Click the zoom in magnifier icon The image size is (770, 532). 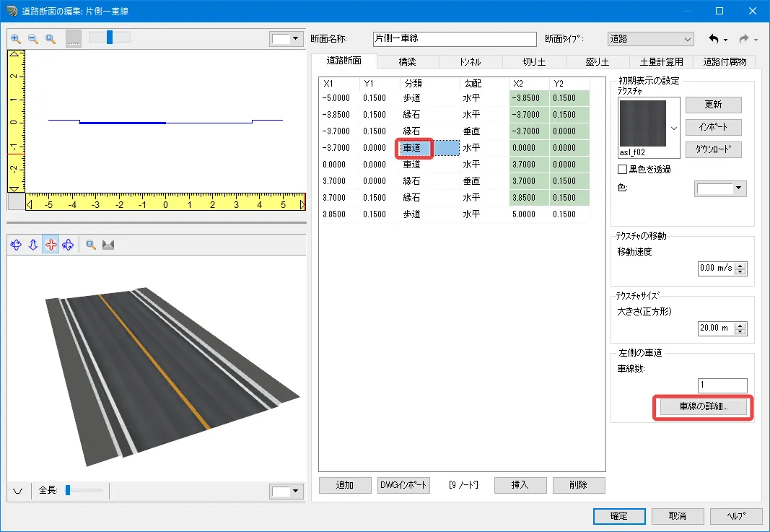click(x=16, y=39)
